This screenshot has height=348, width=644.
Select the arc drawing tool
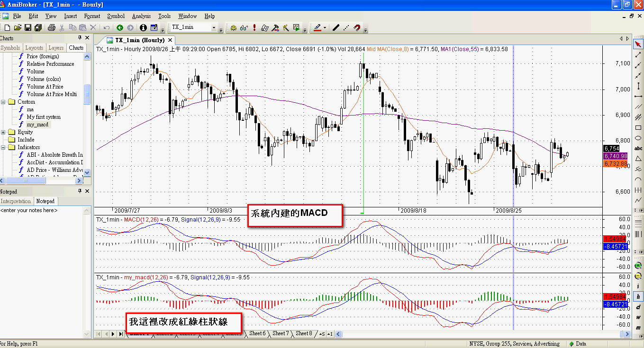pyautogui.click(x=638, y=179)
